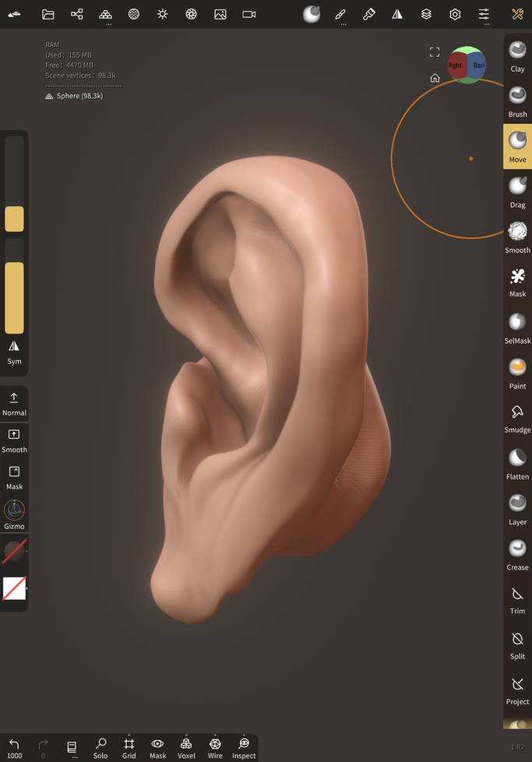
Task: Open the settings gear menu
Action: (455, 14)
